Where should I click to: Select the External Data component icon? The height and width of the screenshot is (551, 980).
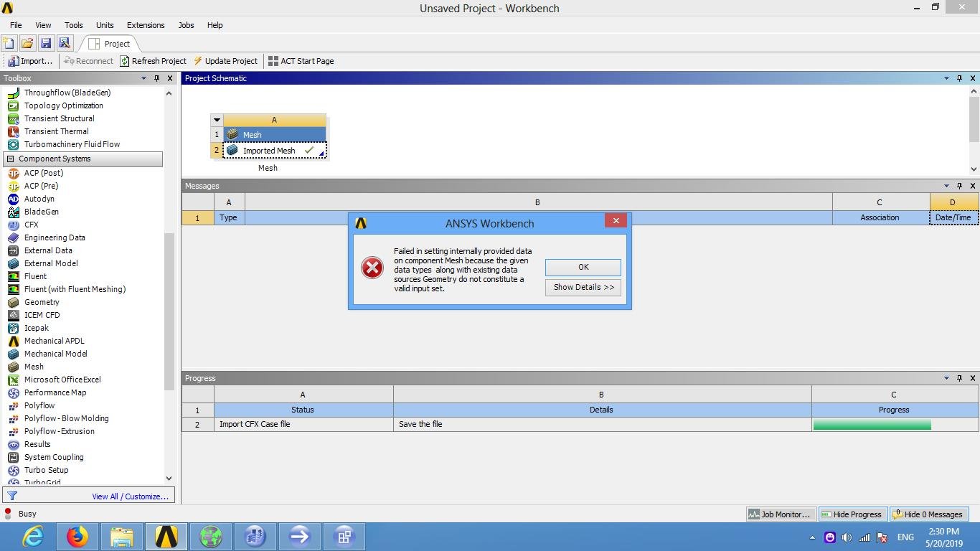pos(13,250)
